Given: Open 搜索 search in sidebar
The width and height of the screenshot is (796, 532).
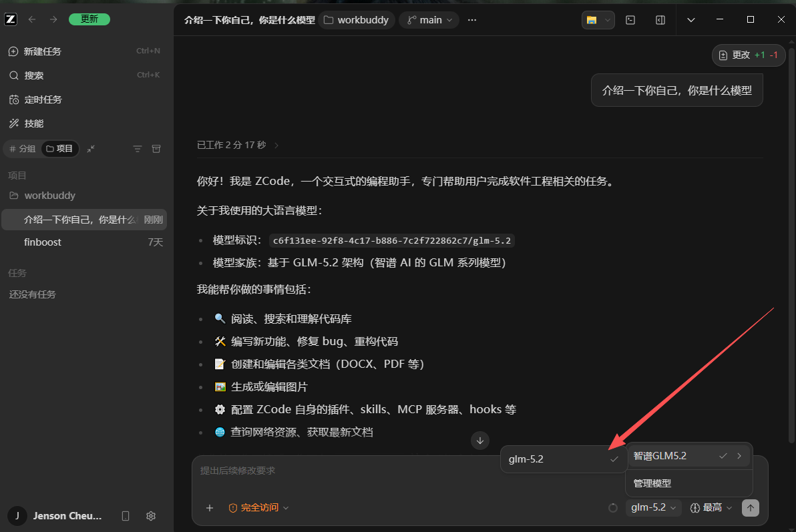Looking at the screenshot, I should point(84,75).
